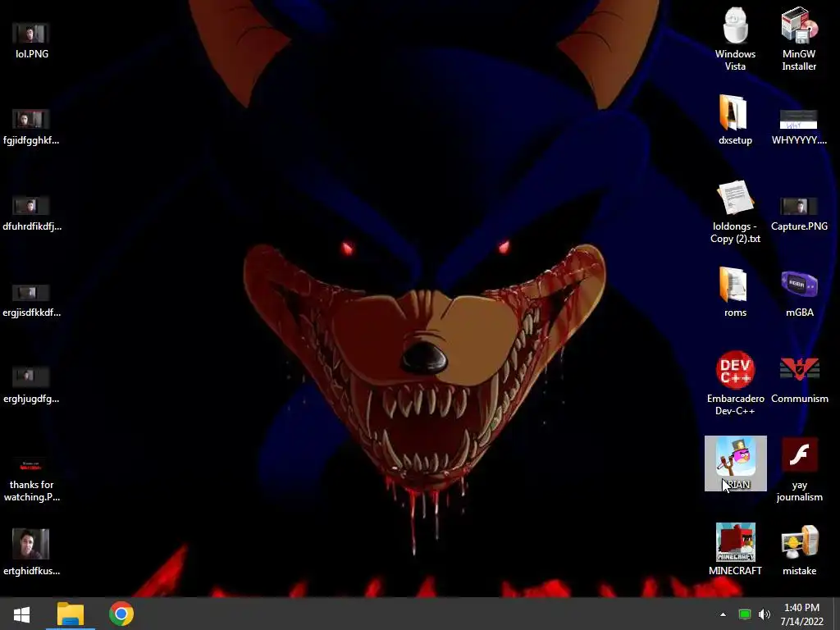Select the WHYYYYYY... file icon
The image size is (840, 630).
click(x=799, y=127)
